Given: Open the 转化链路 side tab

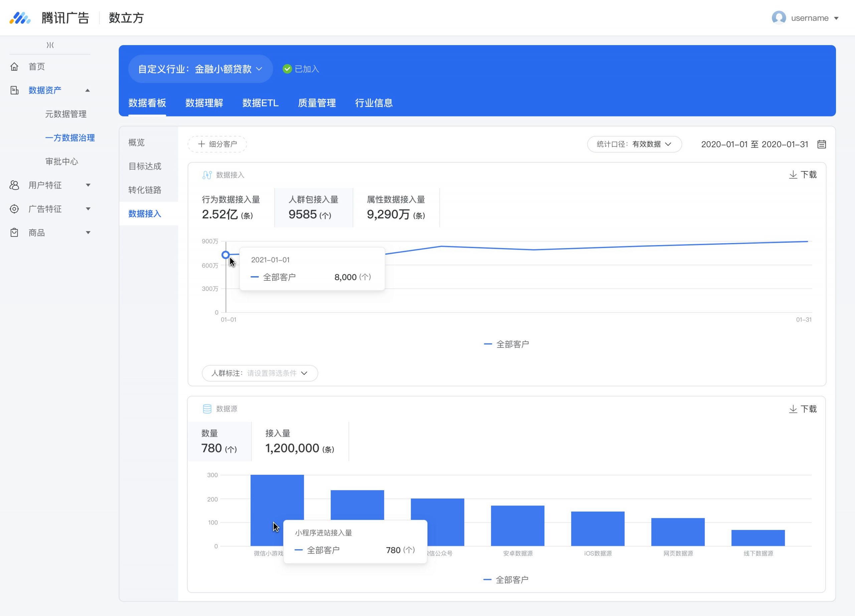Looking at the screenshot, I should [145, 190].
